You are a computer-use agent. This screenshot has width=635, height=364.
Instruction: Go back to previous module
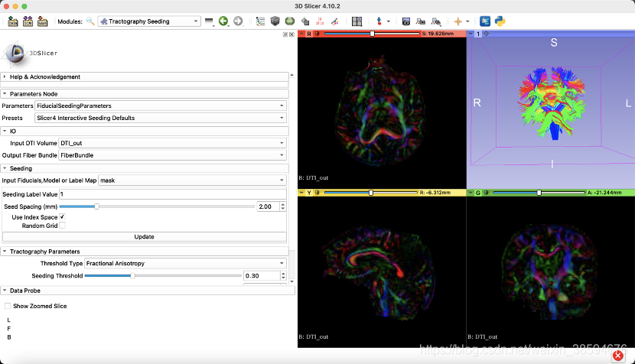coord(223,21)
